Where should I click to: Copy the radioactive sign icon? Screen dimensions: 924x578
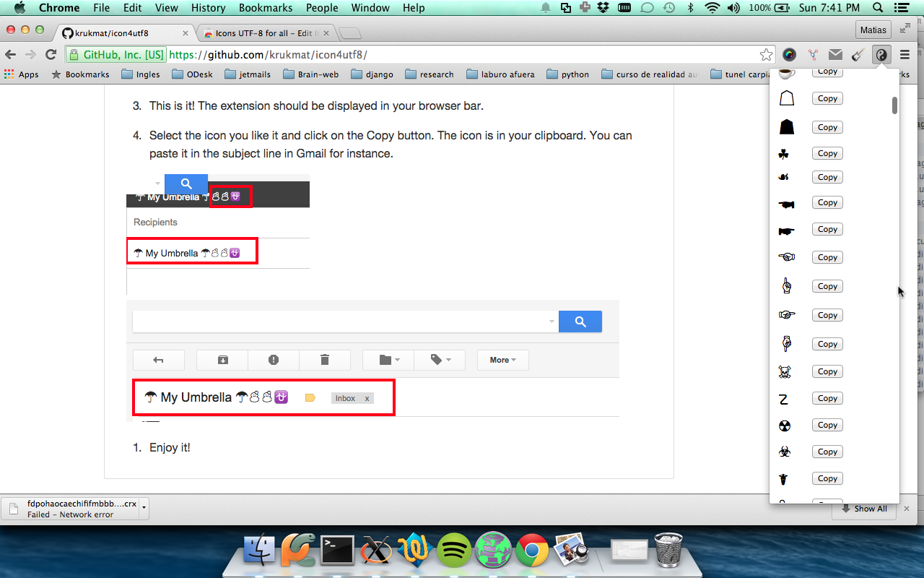827,425
